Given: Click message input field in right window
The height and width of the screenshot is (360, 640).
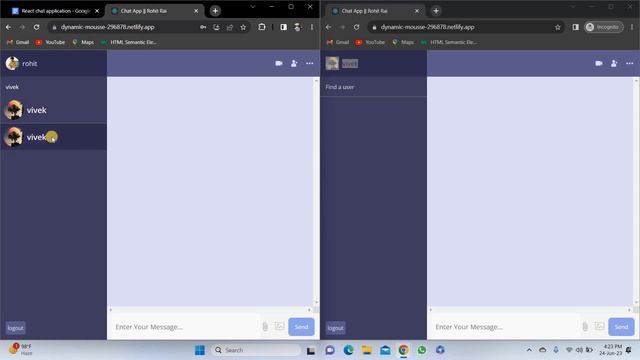Looking at the screenshot, I should 506,327.
